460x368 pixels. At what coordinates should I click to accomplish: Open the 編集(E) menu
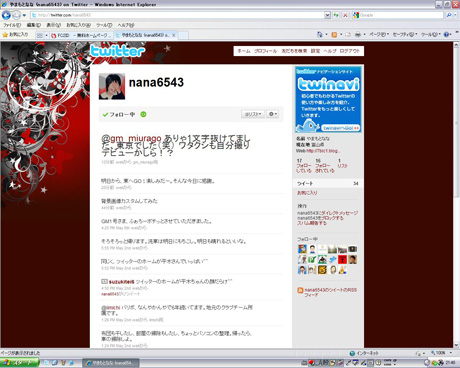pos(34,25)
